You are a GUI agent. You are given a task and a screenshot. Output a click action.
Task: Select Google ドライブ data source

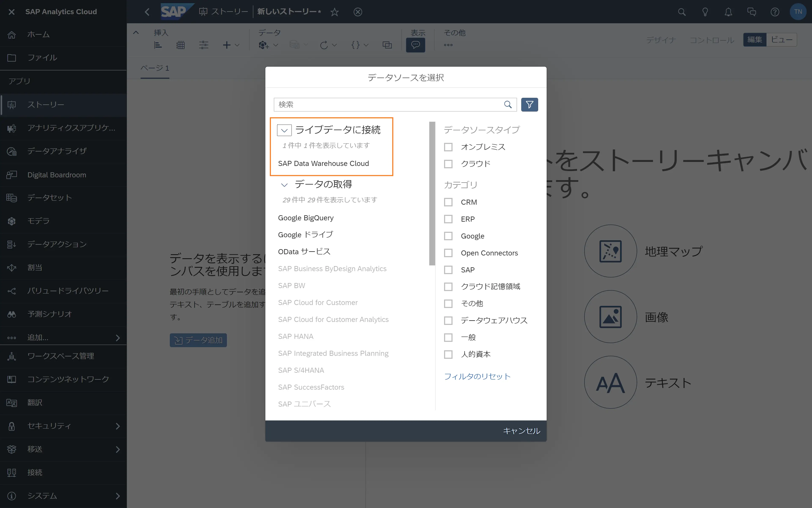click(x=305, y=235)
